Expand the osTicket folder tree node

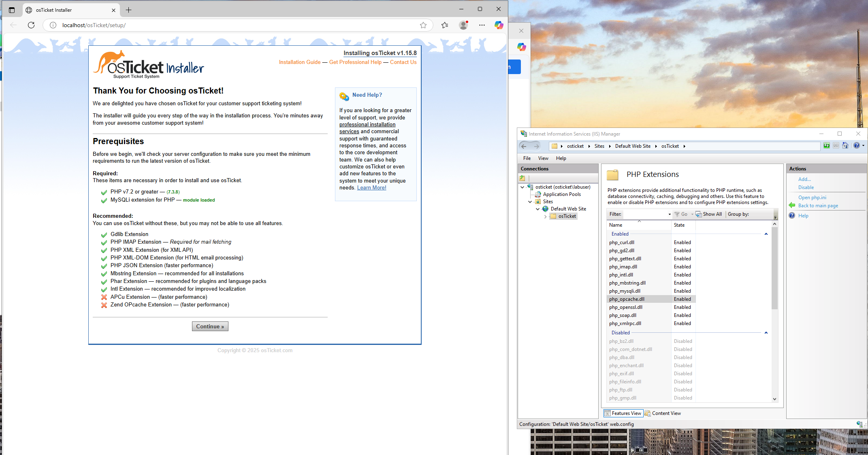click(545, 217)
